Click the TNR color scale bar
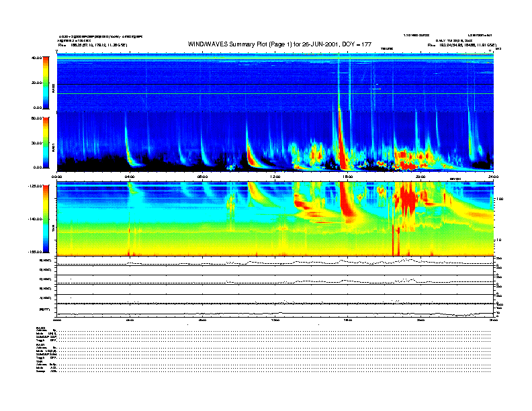This screenshot has height=411, width=532. (x=46, y=219)
